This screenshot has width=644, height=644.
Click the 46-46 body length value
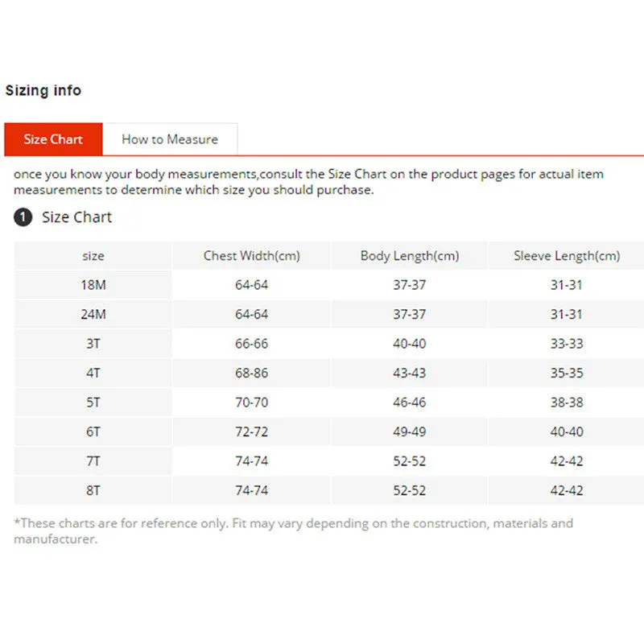point(410,402)
